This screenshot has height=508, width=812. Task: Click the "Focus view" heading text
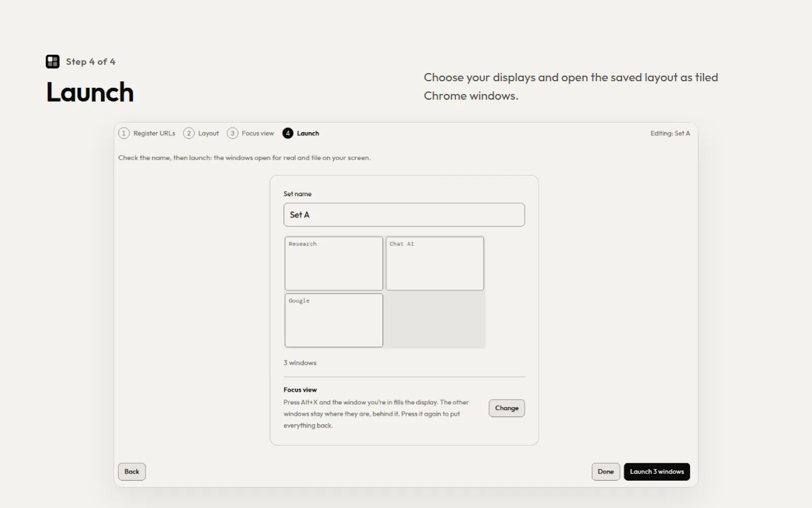click(300, 390)
